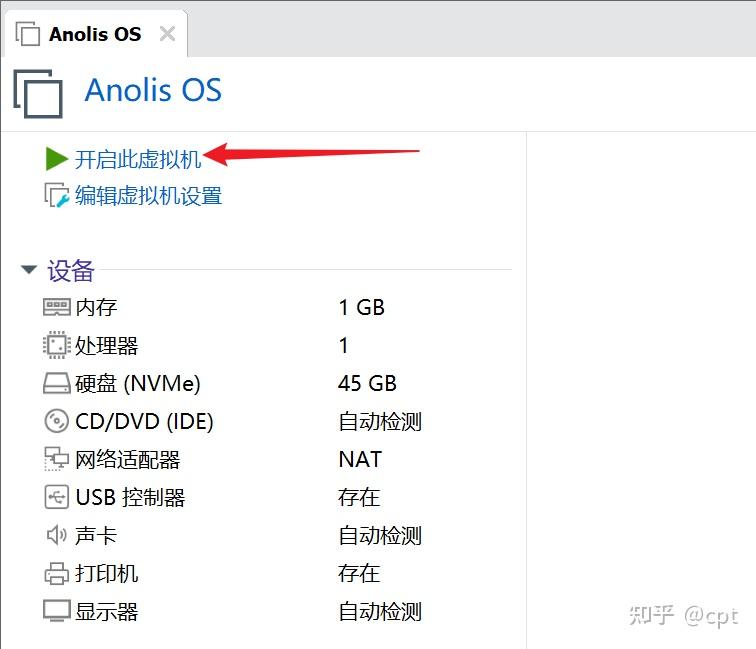The image size is (756, 649).
Task: Collapse the 设备 section triangle
Action: tap(28, 270)
